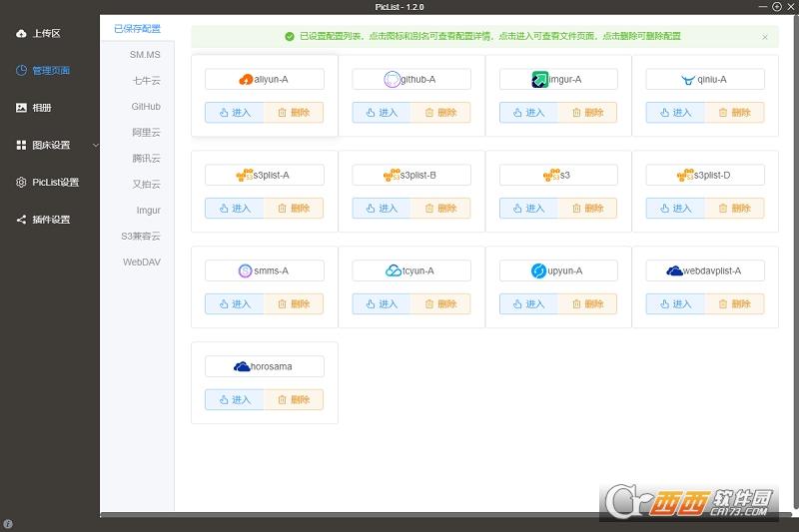Select 腾讯云 in the config list

click(x=146, y=159)
